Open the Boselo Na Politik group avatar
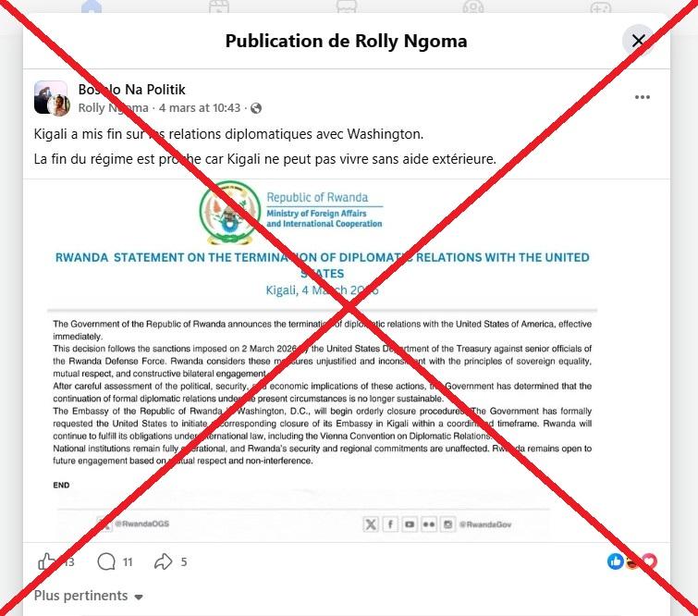This screenshot has width=698, height=616. [51, 98]
